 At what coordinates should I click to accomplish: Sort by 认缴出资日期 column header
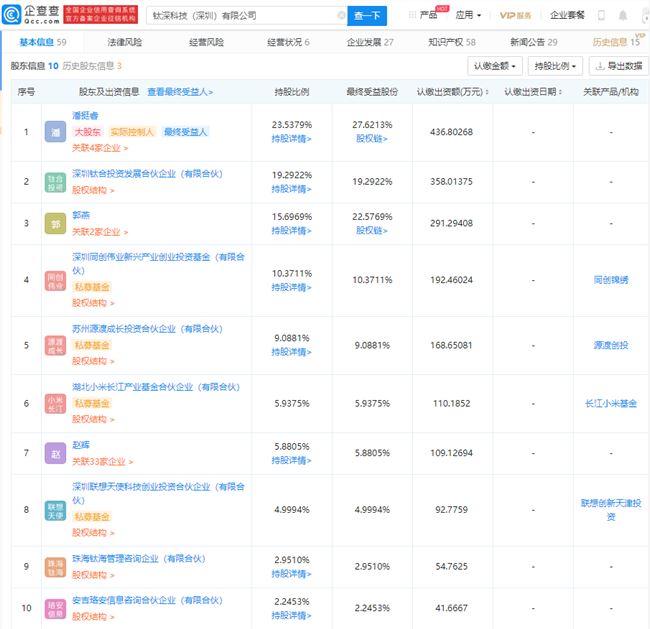click(x=533, y=92)
